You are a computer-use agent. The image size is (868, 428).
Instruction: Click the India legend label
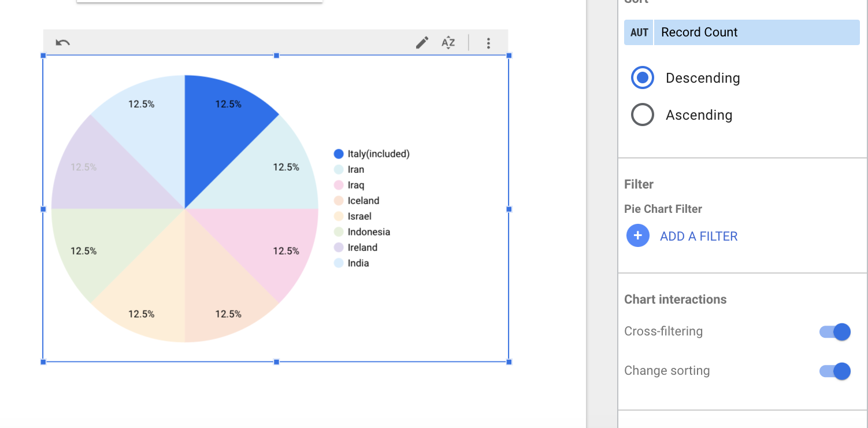(x=358, y=263)
